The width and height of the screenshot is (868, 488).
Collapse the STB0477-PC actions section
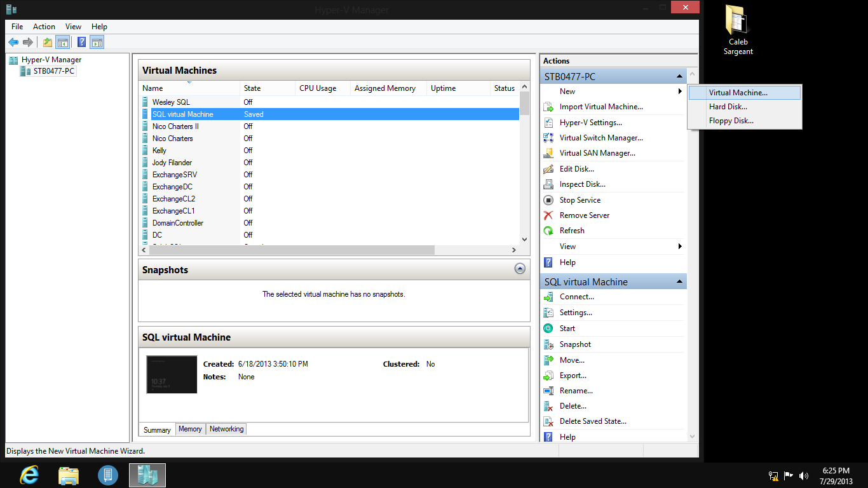[x=679, y=77]
